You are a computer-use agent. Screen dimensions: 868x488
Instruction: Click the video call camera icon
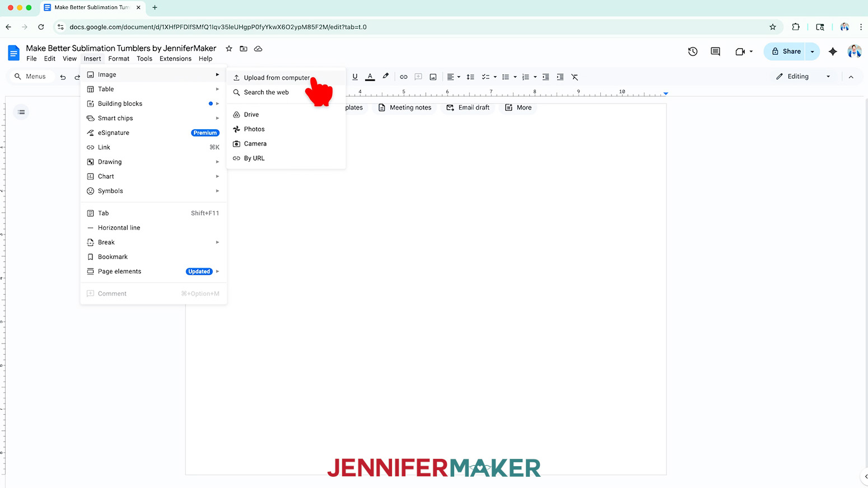point(740,51)
